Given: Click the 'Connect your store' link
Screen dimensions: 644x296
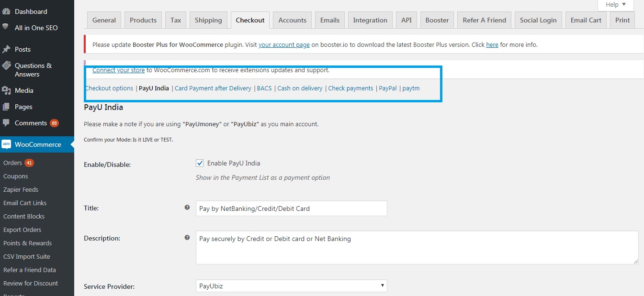Looking at the screenshot, I should (x=118, y=70).
